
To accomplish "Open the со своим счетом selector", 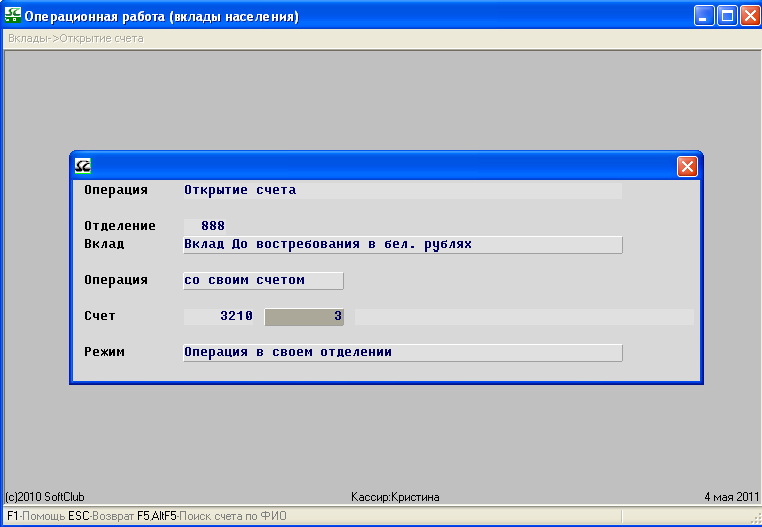I will click(x=263, y=281).
